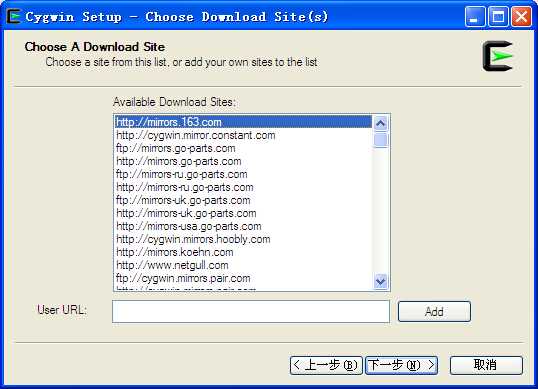Maximize the Cygwin Setup window
The height and width of the screenshot is (389, 538).
click(498, 16)
